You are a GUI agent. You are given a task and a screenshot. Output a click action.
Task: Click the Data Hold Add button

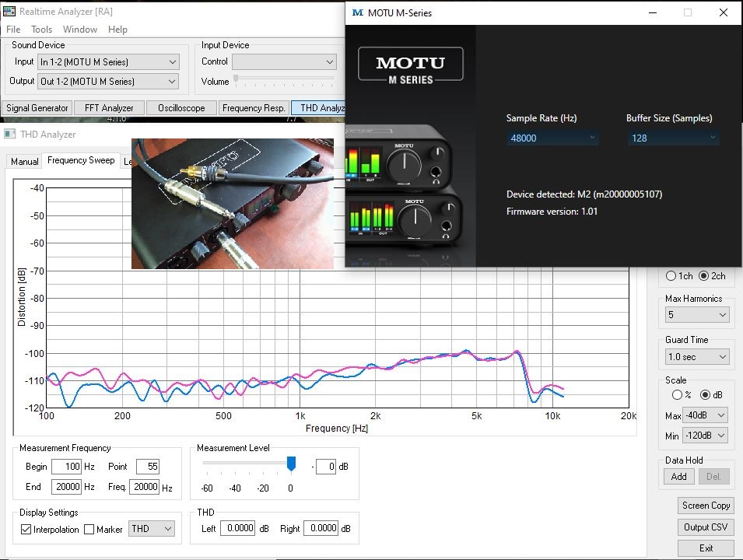point(678,477)
